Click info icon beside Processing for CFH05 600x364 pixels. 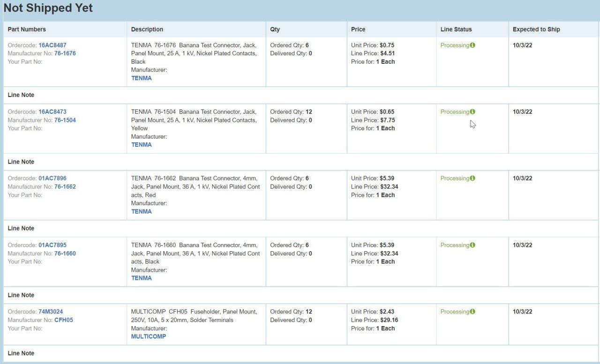(472, 312)
